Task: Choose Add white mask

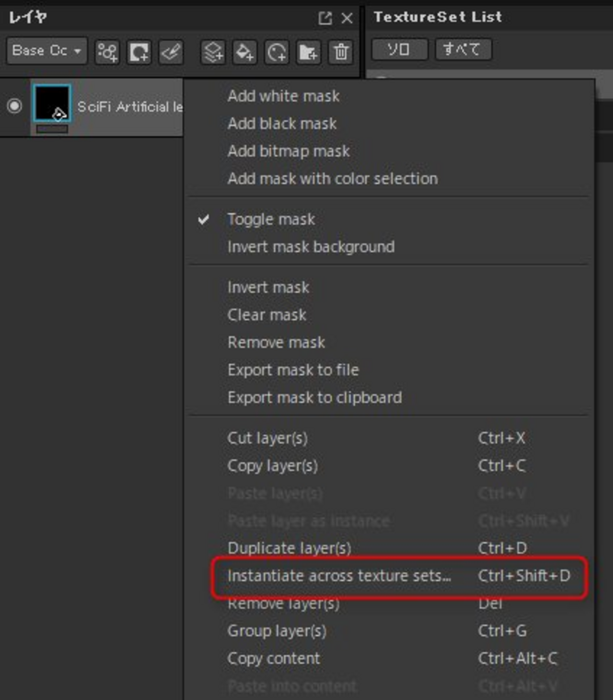Action: 388,96
